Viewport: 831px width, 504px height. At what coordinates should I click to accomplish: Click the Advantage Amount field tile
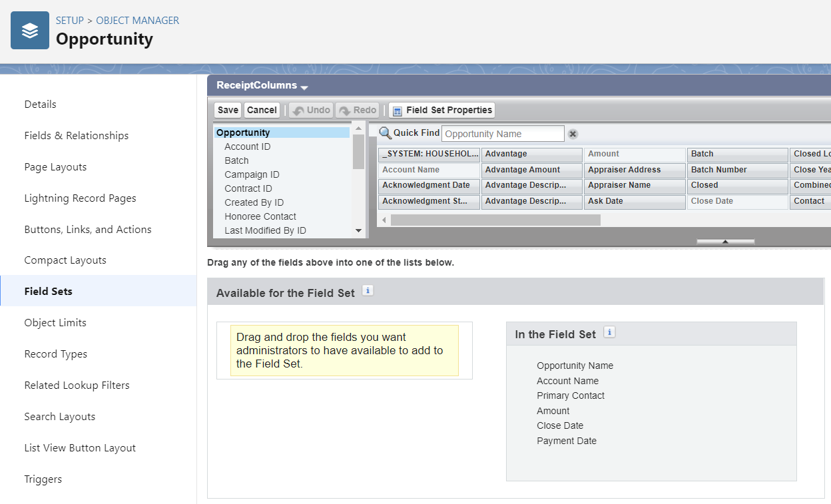[531, 170]
